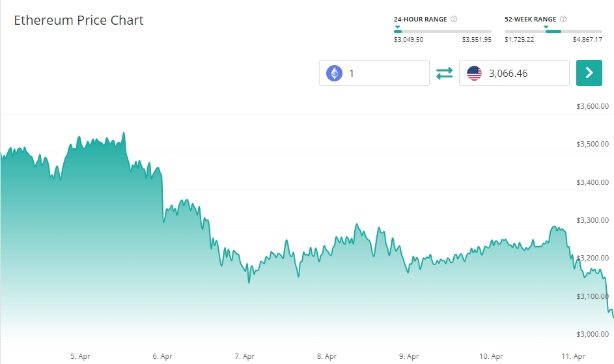
Task: Open the 24-hour range help icon
Action: 454,19
